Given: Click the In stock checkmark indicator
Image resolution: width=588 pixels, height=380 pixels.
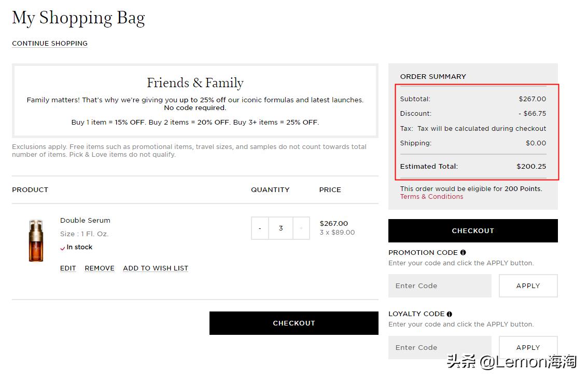Looking at the screenshot, I should [x=63, y=247].
